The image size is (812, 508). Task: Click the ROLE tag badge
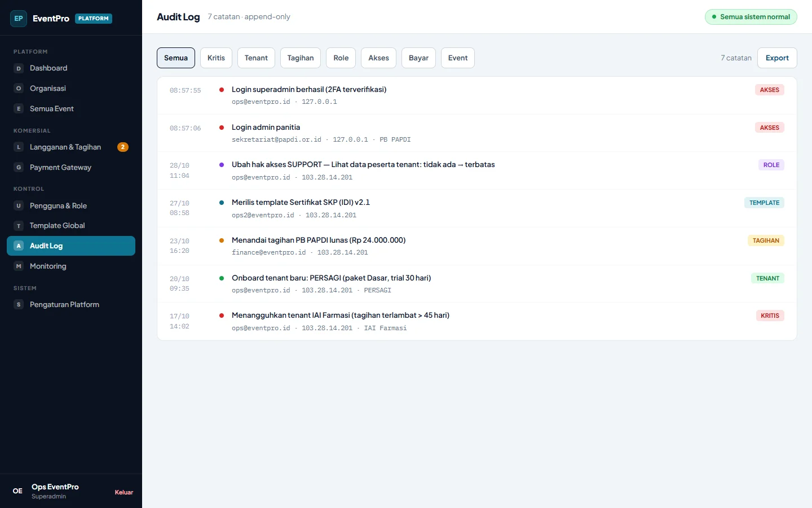click(x=771, y=165)
